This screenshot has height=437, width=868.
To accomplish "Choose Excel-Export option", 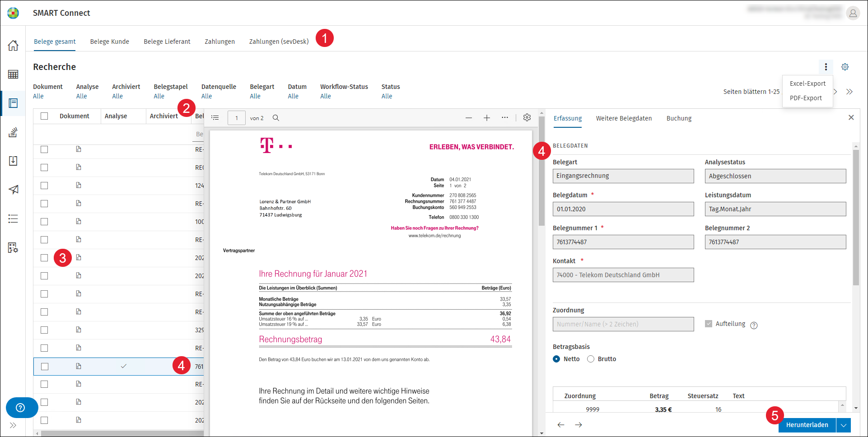I will coord(807,84).
